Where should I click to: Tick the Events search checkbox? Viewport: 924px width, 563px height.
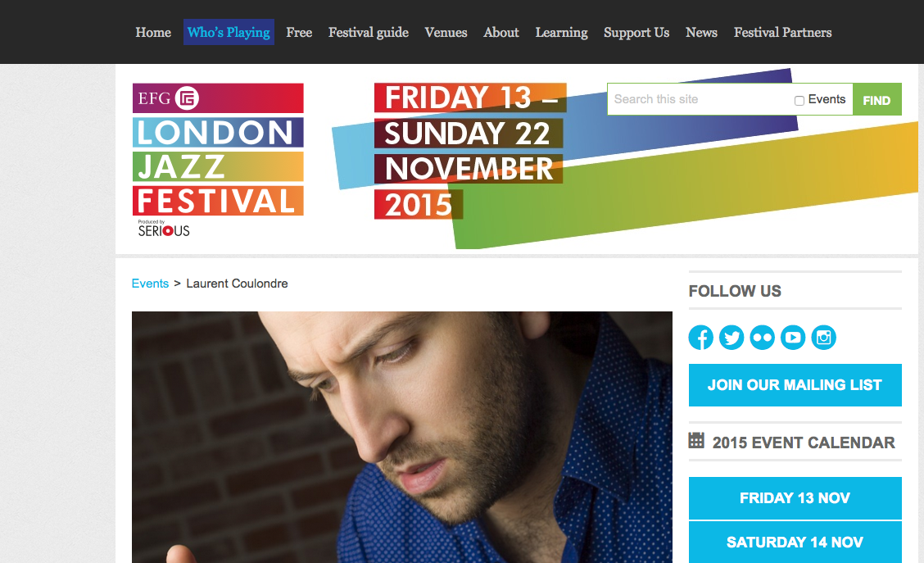point(799,101)
